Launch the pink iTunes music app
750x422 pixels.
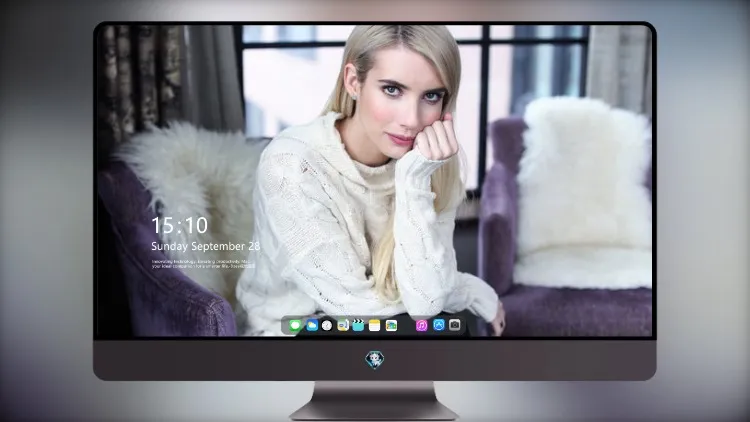(x=421, y=326)
